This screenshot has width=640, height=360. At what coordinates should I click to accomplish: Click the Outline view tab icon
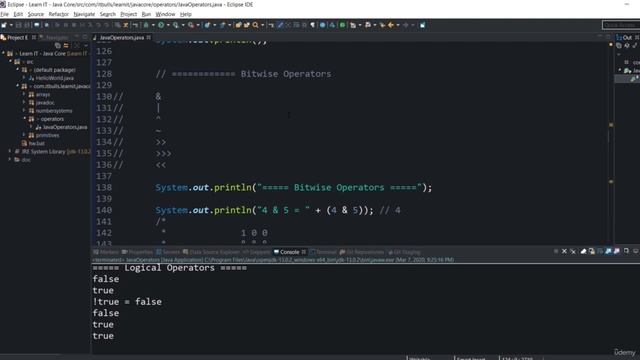coord(619,38)
